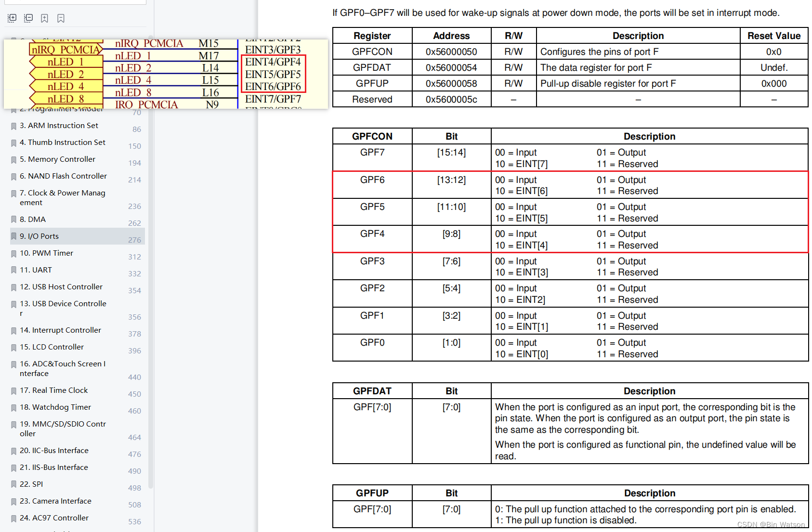Click the bookmark icon beside IIS-Bus Interface
This screenshot has height=532, width=812.
(x=13, y=468)
